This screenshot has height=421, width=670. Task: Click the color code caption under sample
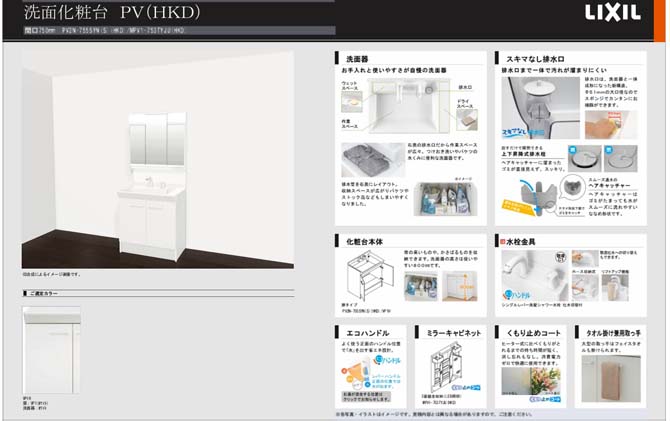(35, 403)
